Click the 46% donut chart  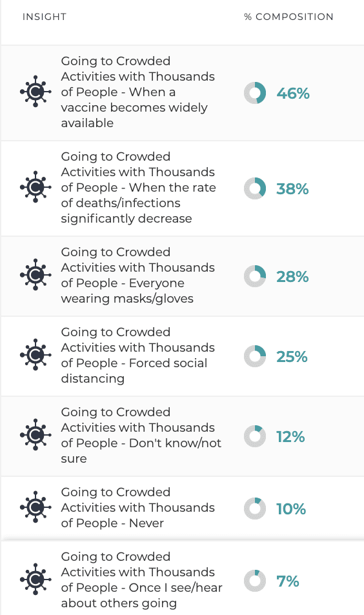pyautogui.click(x=255, y=93)
